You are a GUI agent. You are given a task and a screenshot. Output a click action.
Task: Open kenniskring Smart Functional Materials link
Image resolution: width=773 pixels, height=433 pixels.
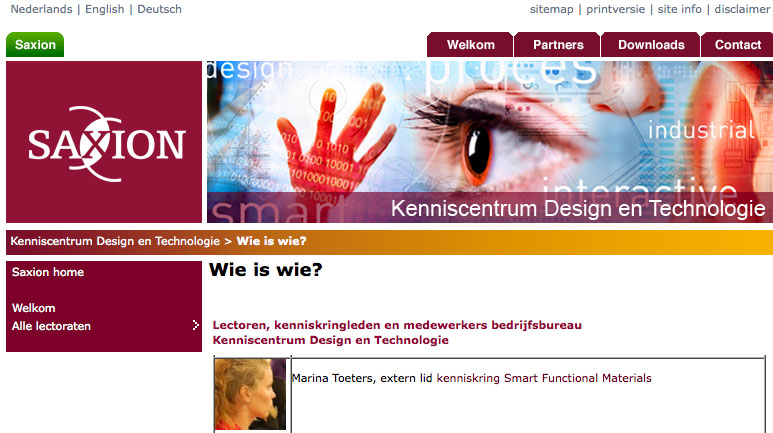[544, 378]
